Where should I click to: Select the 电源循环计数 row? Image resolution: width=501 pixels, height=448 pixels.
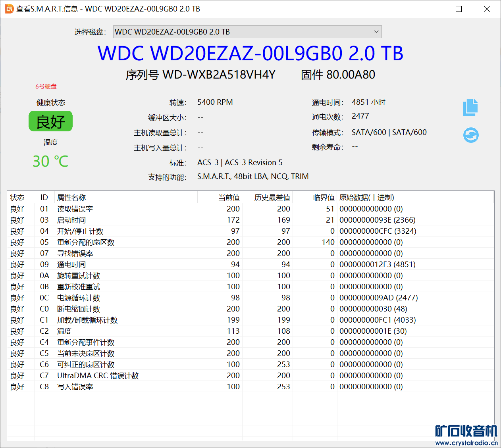point(250,298)
